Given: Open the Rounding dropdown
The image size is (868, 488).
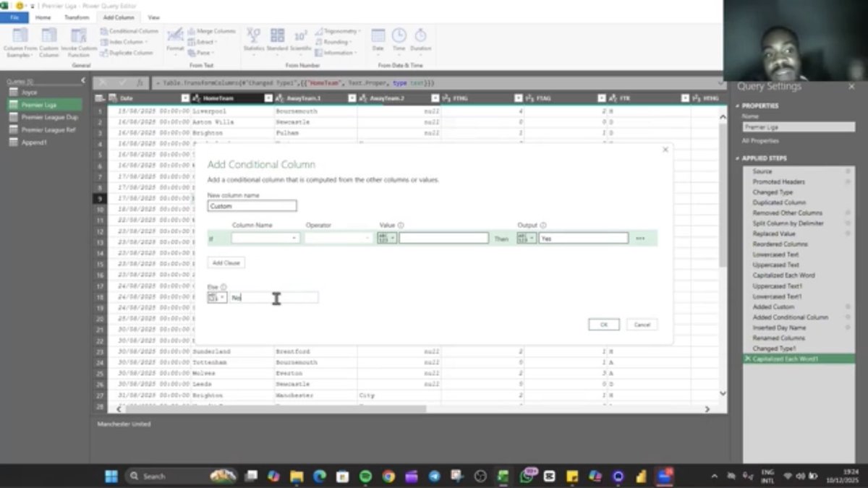Looking at the screenshot, I should pyautogui.click(x=333, y=42).
